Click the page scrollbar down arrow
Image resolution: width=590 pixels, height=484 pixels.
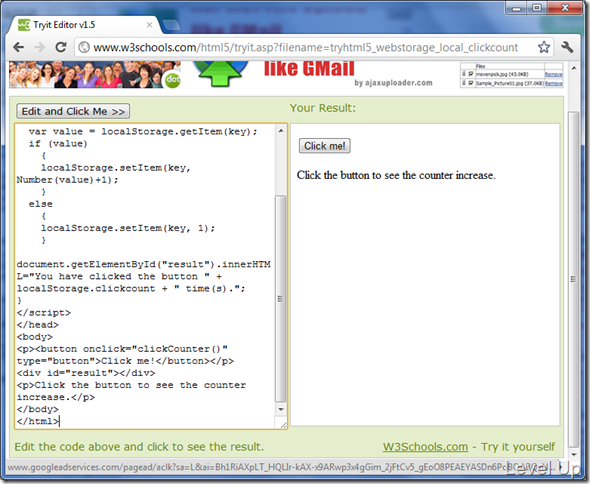click(573, 455)
